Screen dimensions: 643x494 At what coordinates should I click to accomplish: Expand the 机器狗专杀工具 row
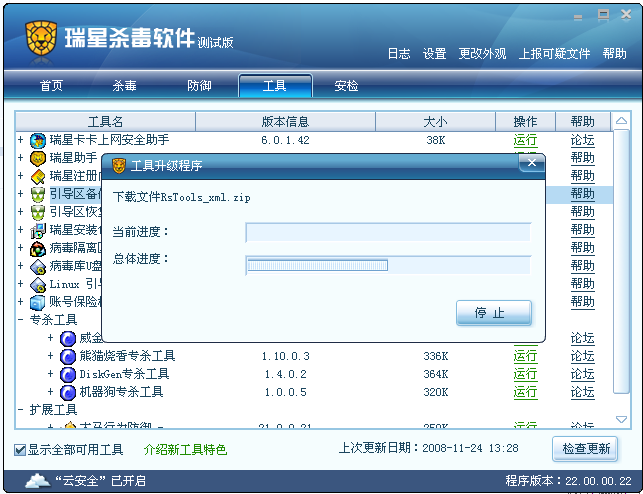pyautogui.click(x=50, y=392)
